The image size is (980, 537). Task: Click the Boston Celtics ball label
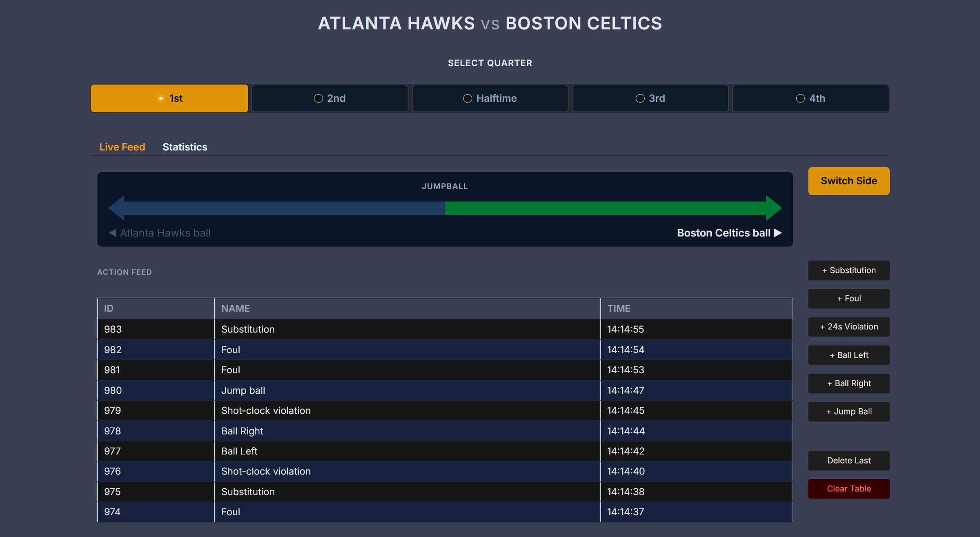coord(729,233)
